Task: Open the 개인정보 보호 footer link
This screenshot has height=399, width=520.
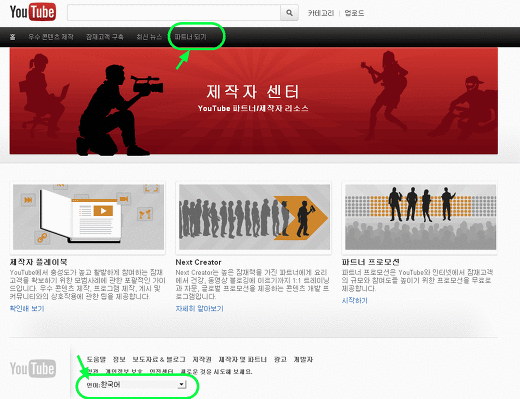Action: click(124, 371)
